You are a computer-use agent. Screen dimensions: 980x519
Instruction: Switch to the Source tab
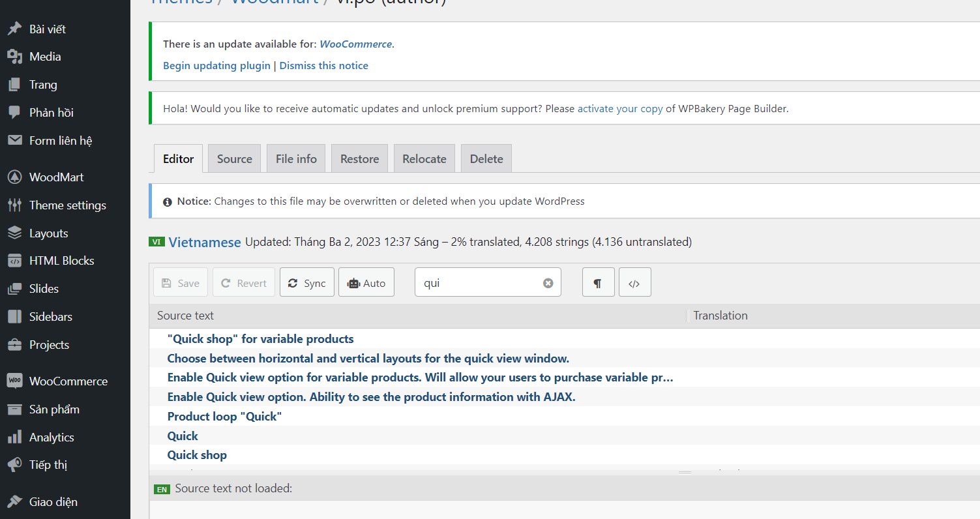tap(234, 159)
